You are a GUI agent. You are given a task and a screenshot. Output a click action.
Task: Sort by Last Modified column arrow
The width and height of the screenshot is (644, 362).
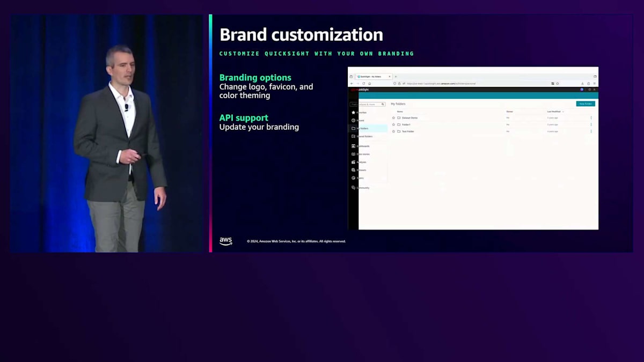(563, 112)
